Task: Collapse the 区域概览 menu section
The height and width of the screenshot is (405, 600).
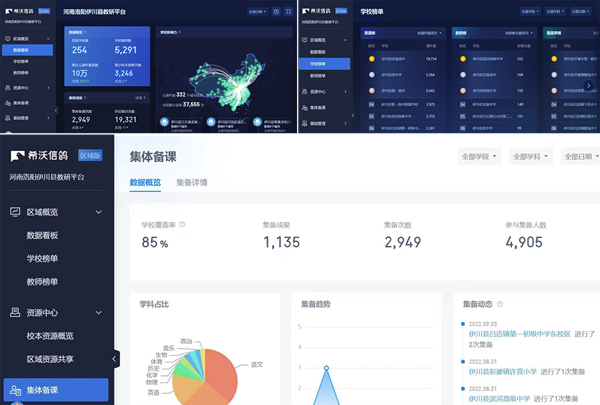Action: pos(98,212)
